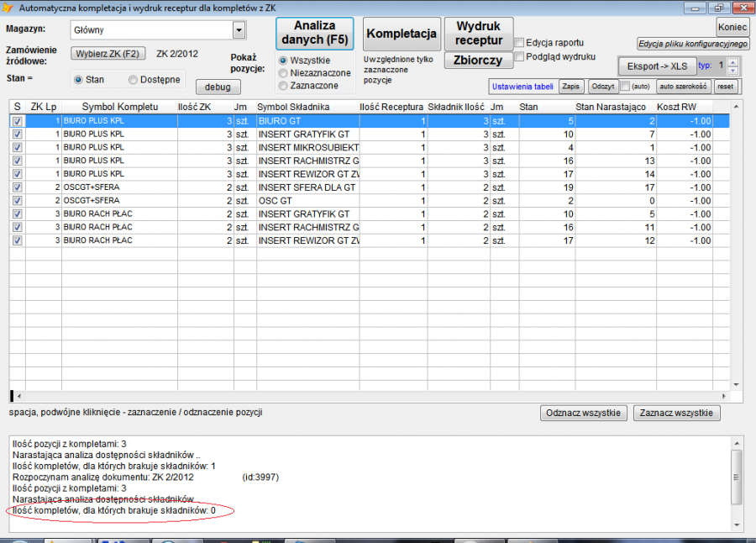Click Zaznacz wszystkie to check all rows
The height and width of the screenshot is (543, 756).
point(676,414)
